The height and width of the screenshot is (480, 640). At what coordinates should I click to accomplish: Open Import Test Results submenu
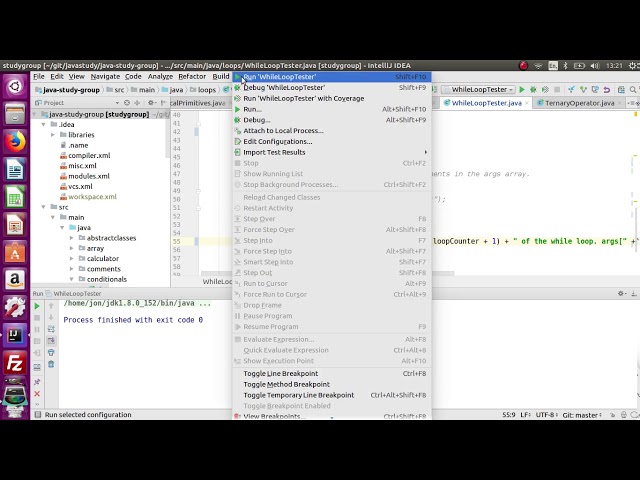tap(332, 152)
